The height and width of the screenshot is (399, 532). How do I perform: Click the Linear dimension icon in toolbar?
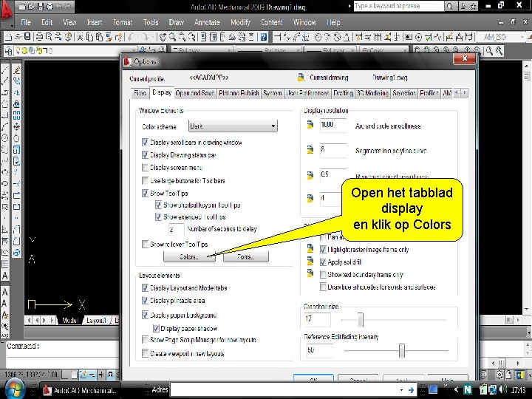[277, 37]
